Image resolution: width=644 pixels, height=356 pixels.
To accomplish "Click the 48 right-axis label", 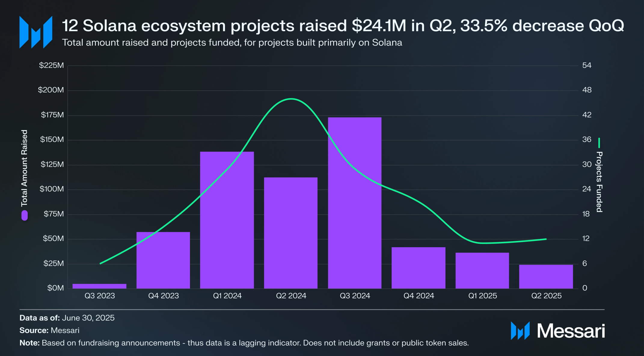I will (587, 90).
